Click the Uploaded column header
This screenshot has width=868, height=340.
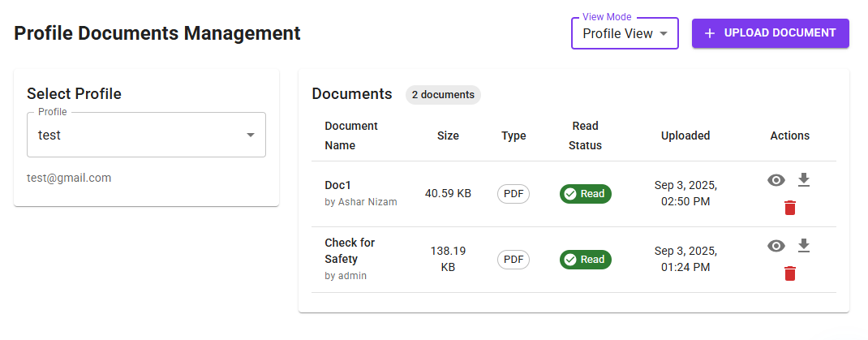685,136
